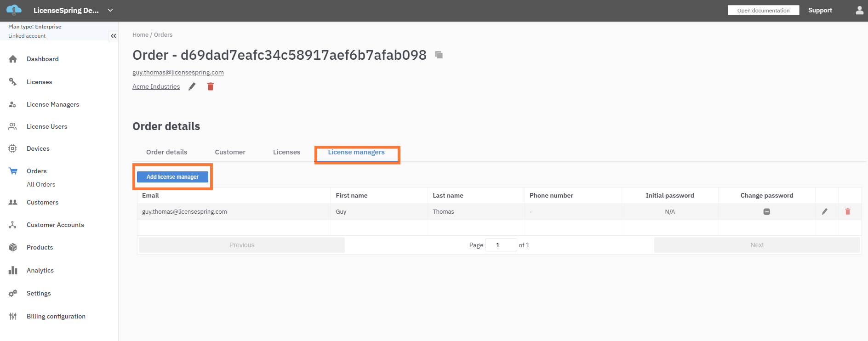Click the page number input field
Image resolution: width=868 pixels, height=341 pixels.
pyautogui.click(x=501, y=245)
